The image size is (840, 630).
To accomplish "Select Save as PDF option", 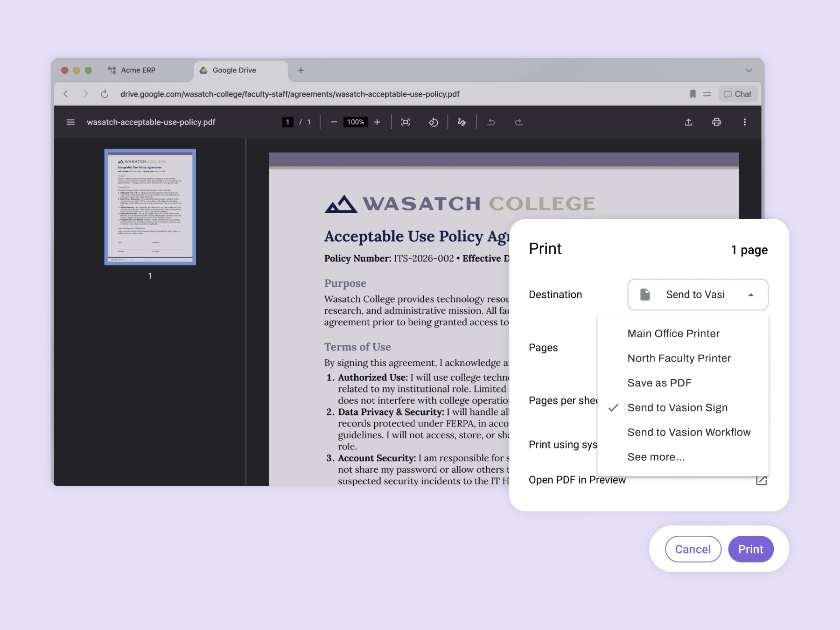I will tap(683, 383).
